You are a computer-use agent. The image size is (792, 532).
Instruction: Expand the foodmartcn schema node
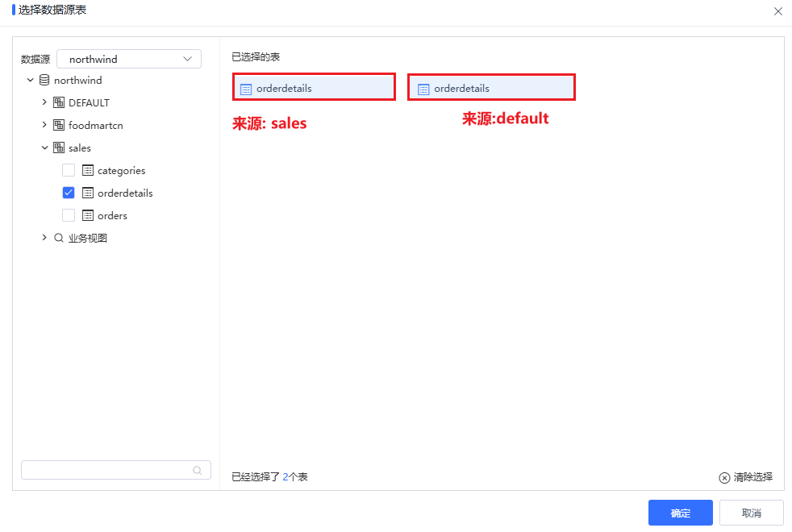click(x=44, y=125)
